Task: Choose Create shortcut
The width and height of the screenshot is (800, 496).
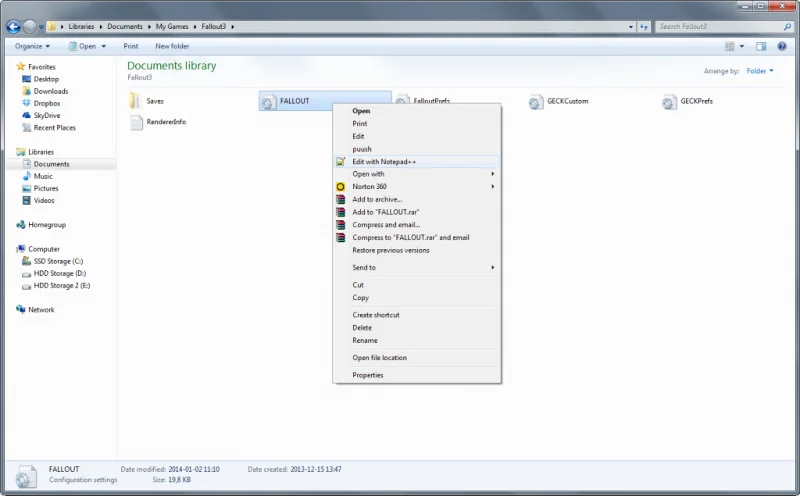Action: (x=416, y=315)
